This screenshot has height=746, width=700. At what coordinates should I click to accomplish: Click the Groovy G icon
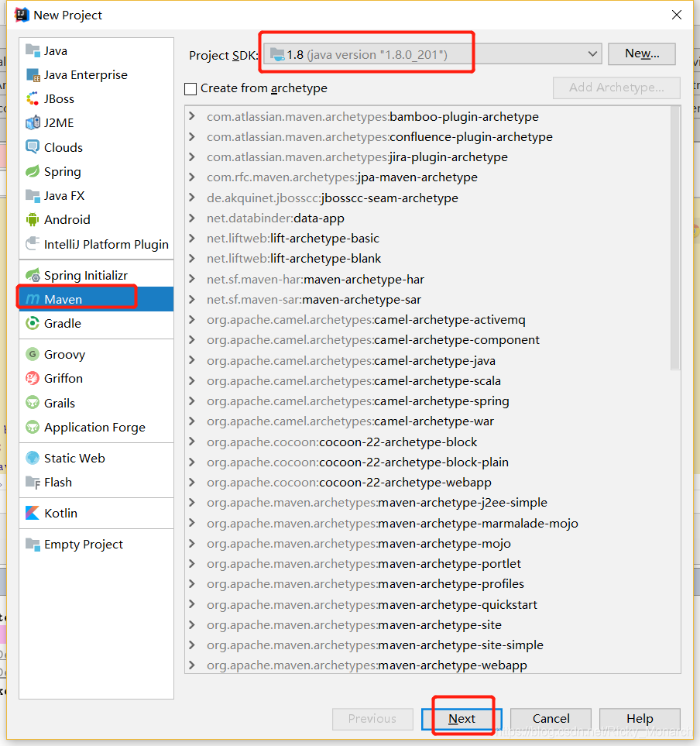click(33, 354)
